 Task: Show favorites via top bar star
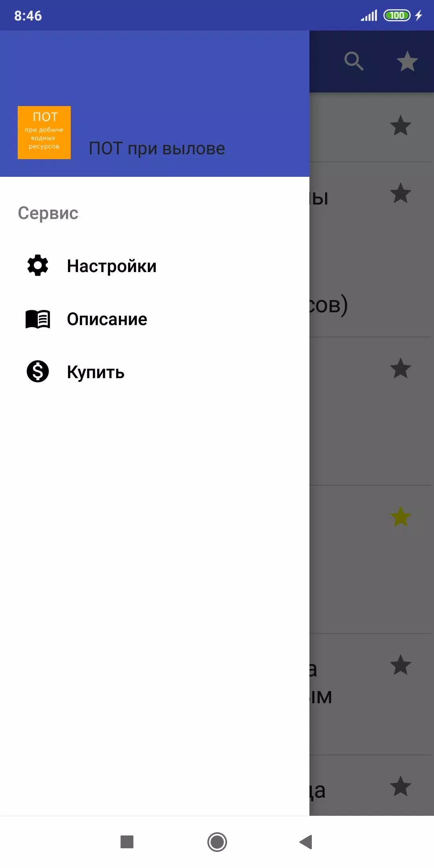(407, 61)
